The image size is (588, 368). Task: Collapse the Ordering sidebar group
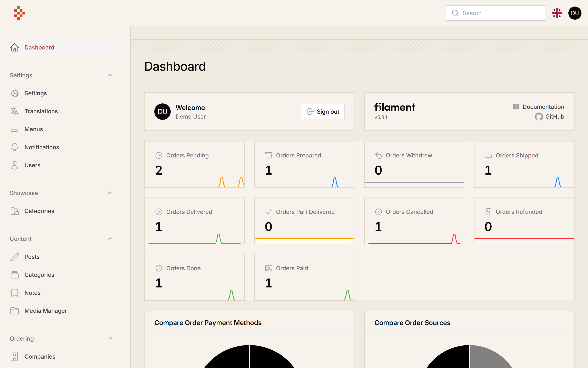(110, 338)
